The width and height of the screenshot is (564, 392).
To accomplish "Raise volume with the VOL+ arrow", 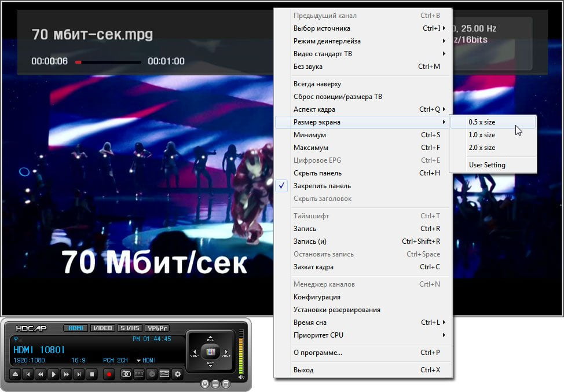I will pos(226,352).
